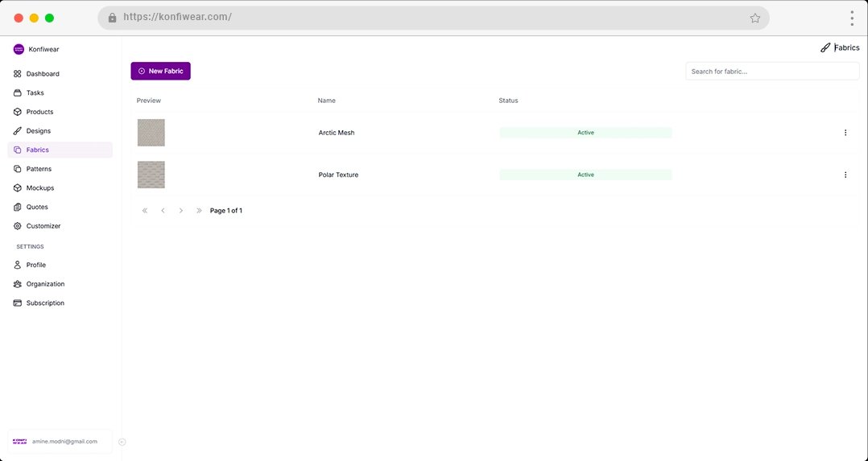Click the Products box icon

tap(18, 112)
